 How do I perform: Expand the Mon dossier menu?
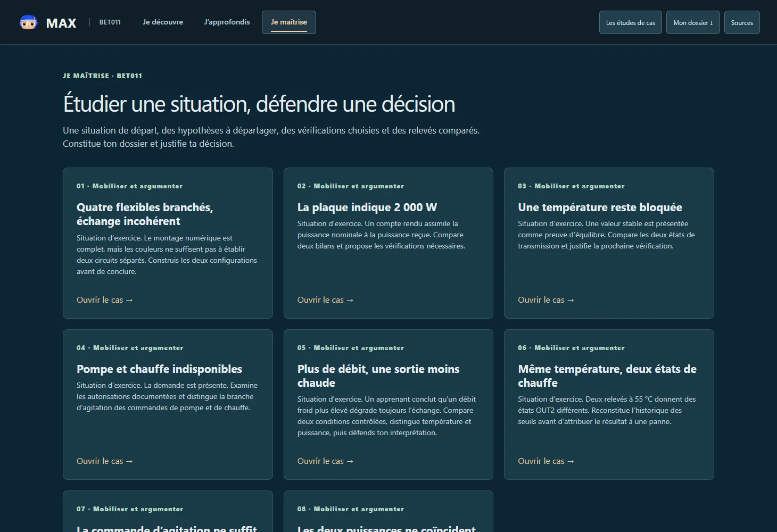[x=693, y=22]
